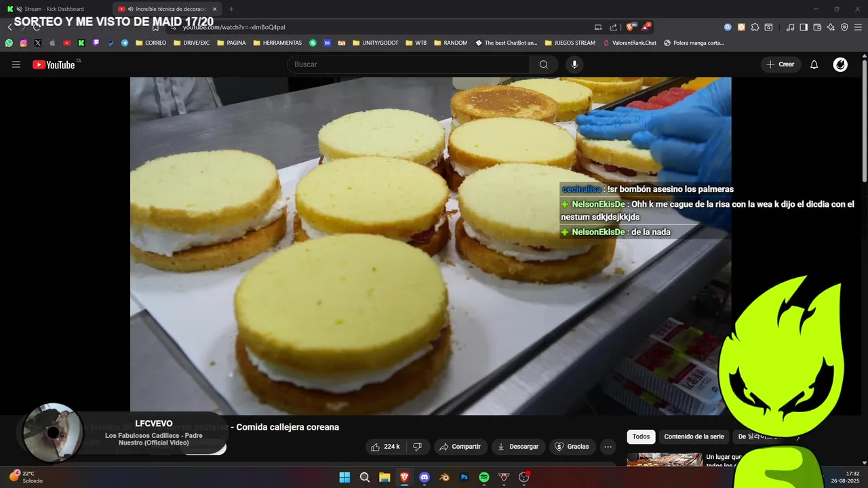This screenshot has height=488, width=868.
Task: Start voice search with microphone icon
Action: click(x=574, y=64)
